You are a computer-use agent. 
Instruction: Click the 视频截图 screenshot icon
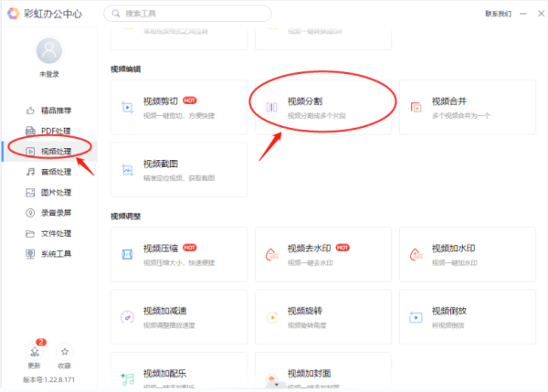(x=128, y=170)
